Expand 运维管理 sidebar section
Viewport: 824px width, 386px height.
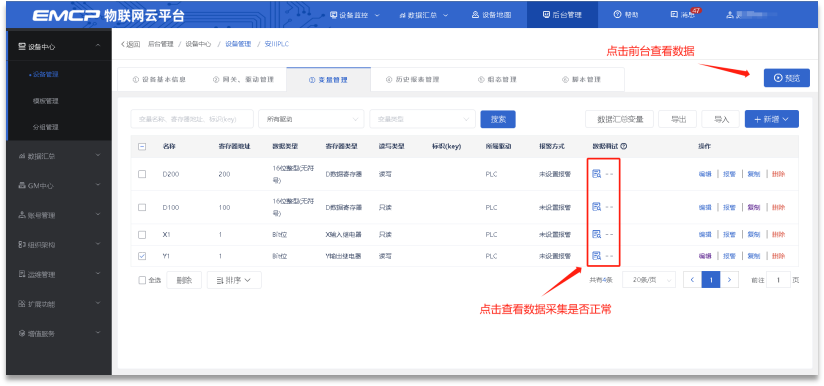coord(59,274)
